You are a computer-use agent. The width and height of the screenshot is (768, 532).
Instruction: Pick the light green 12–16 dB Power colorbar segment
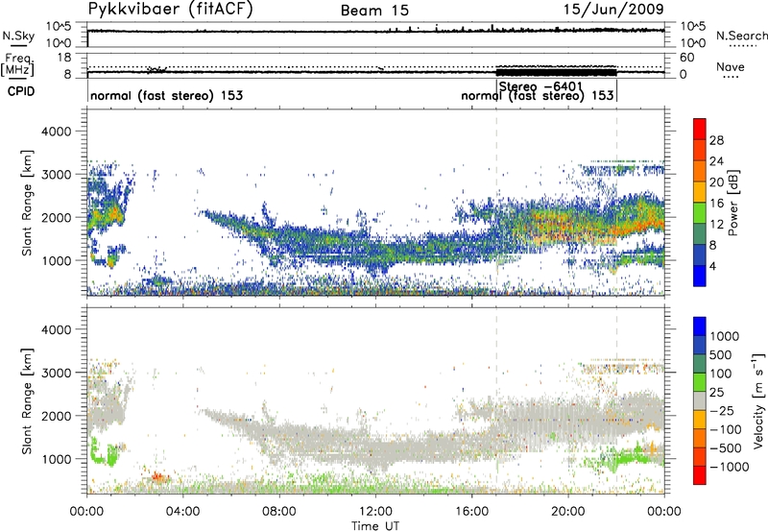click(x=700, y=212)
